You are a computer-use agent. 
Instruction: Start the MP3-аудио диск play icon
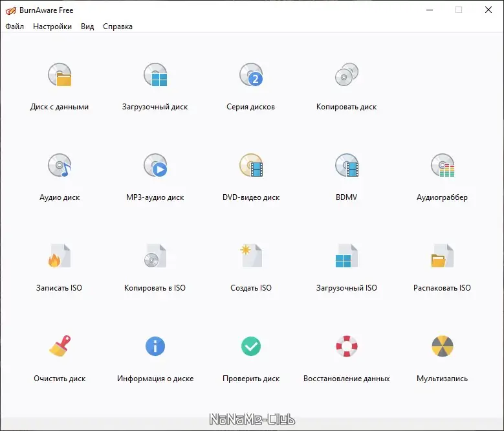(x=155, y=165)
